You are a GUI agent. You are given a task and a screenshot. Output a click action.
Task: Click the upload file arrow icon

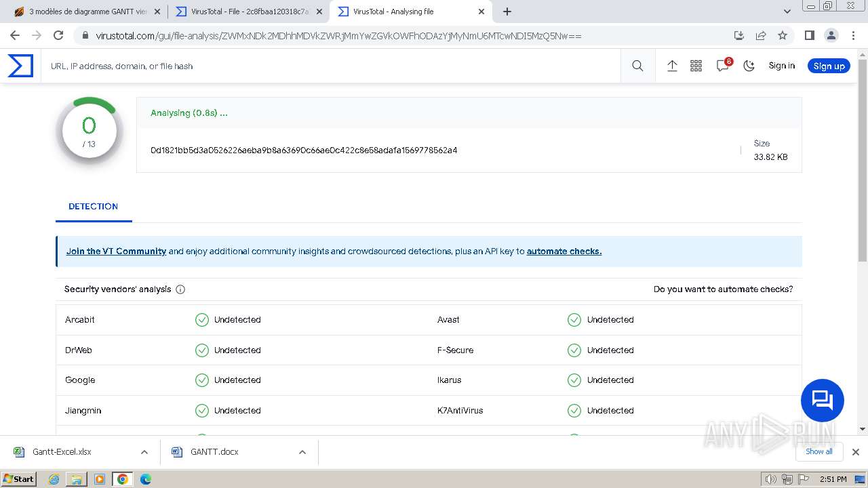click(672, 66)
